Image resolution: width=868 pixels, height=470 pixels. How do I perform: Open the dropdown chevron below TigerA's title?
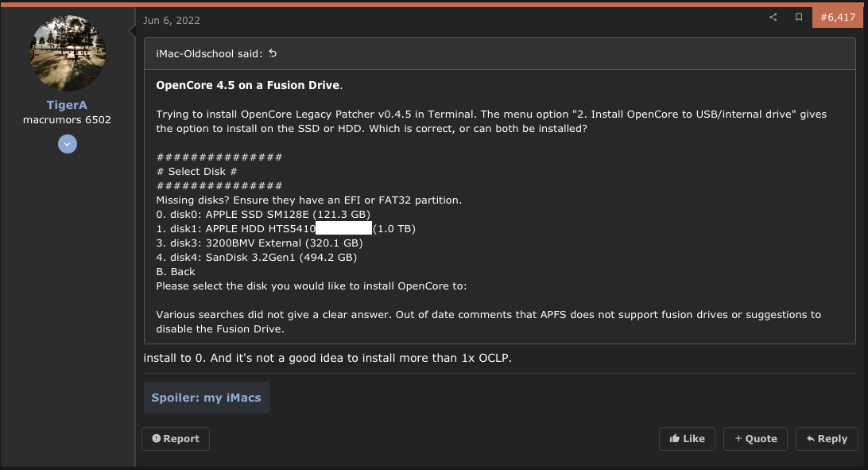coord(68,144)
